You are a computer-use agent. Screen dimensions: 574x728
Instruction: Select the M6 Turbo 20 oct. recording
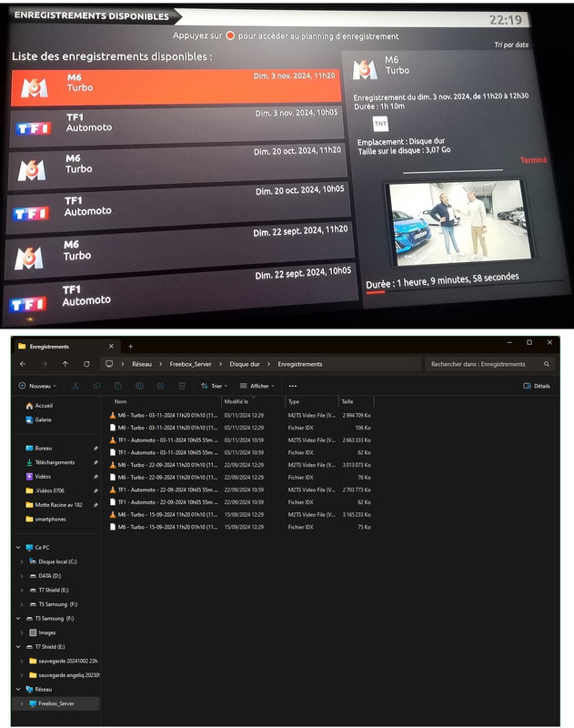[x=176, y=167]
